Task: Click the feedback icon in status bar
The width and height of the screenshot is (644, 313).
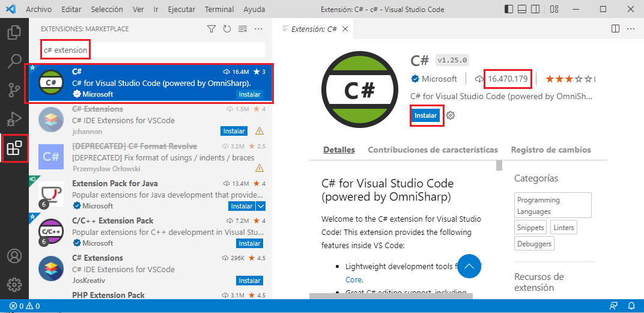Action: click(x=613, y=306)
